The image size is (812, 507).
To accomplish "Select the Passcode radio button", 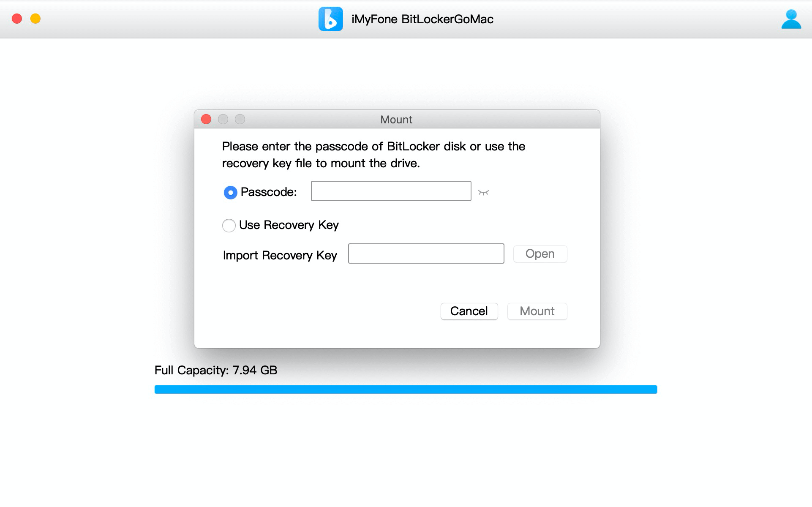I will 230,191.
